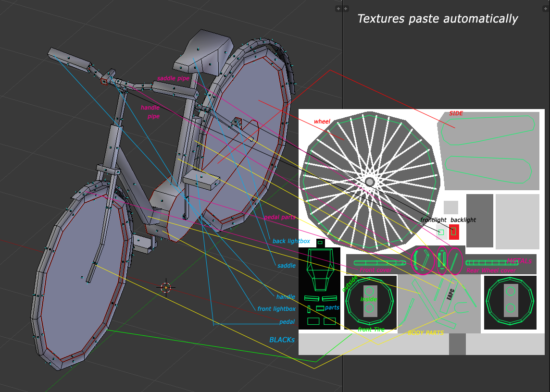Viewport: 550px width, 392px height.
Task: Click the 'saddle pipe' annotation label
Action: (173, 78)
